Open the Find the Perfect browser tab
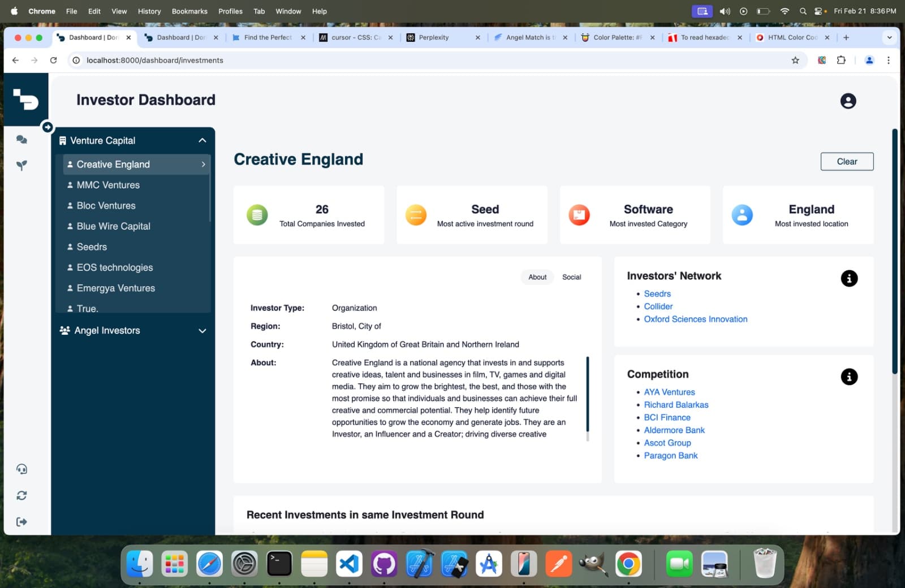The image size is (905, 588). [x=268, y=37]
